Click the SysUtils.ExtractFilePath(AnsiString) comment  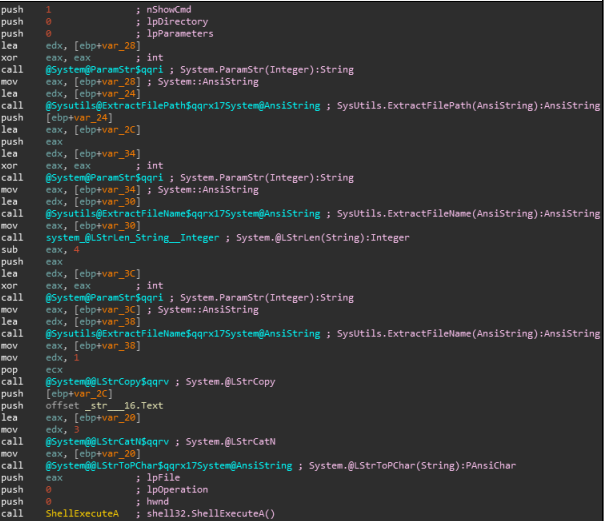(468, 106)
